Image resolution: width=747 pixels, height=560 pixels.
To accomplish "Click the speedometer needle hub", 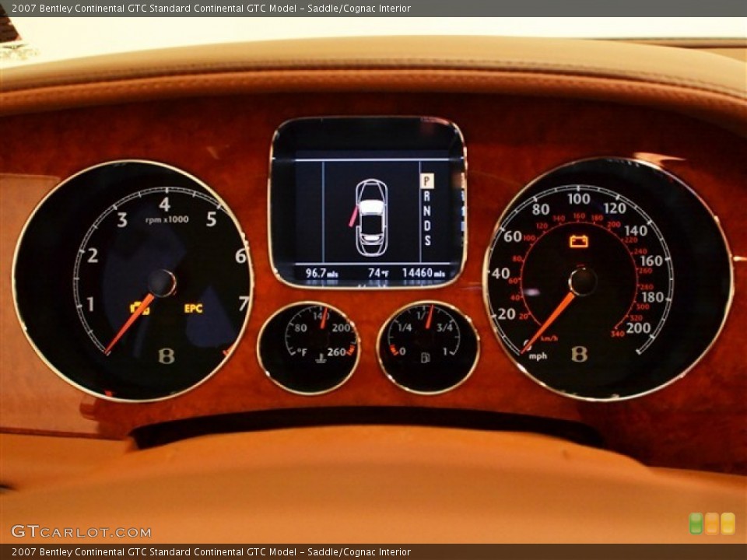I will click(x=582, y=281).
